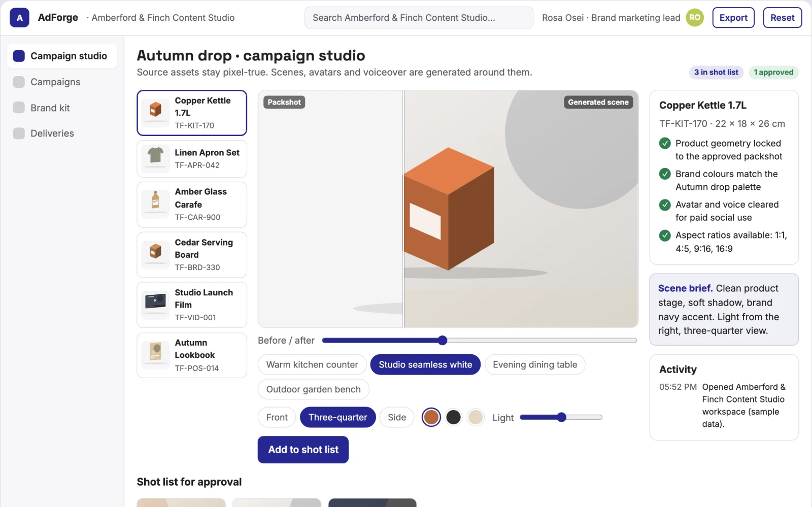This screenshot has width=812, height=507.
Task: Click the check icon beside Brand colours match
Action: (665, 174)
